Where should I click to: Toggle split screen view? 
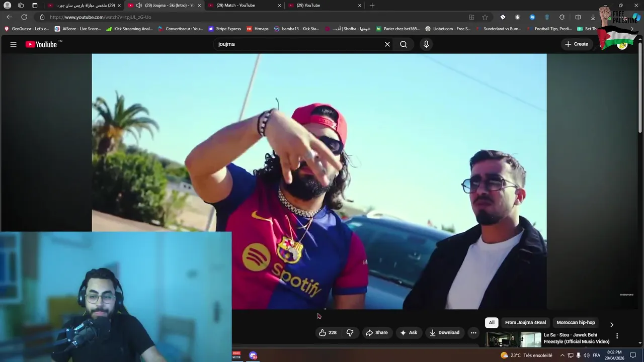578,17
